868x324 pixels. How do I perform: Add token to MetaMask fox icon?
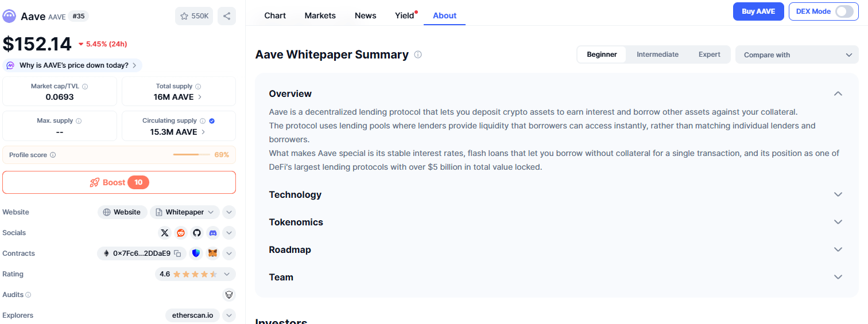click(212, 253)
